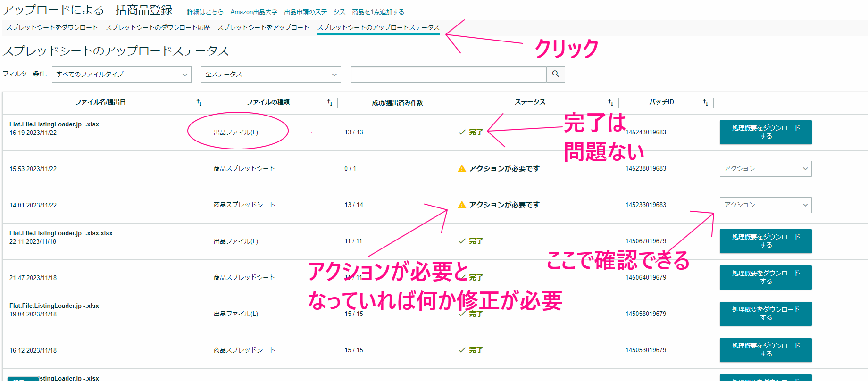Open スプレッドシートのダウンロード履歴 tab
Image resolution: width=868 pixels, height=381 pixels.
tap(158, 27)
